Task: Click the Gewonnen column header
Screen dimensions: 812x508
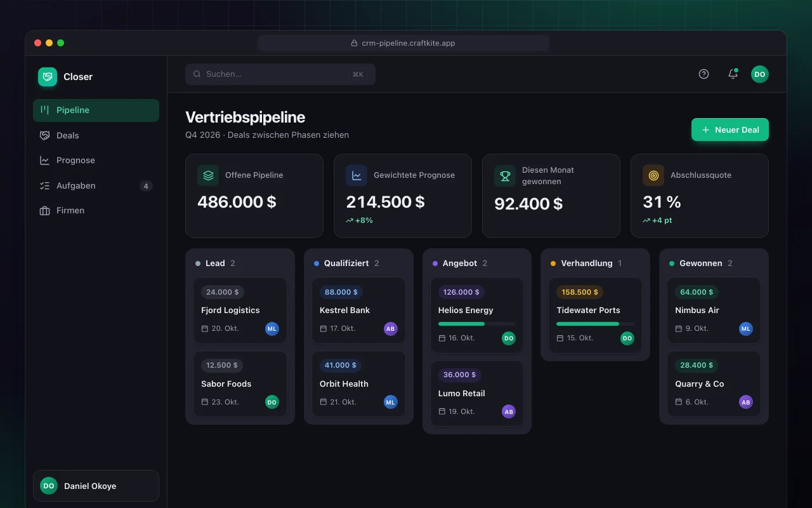Action: [714, 263]
